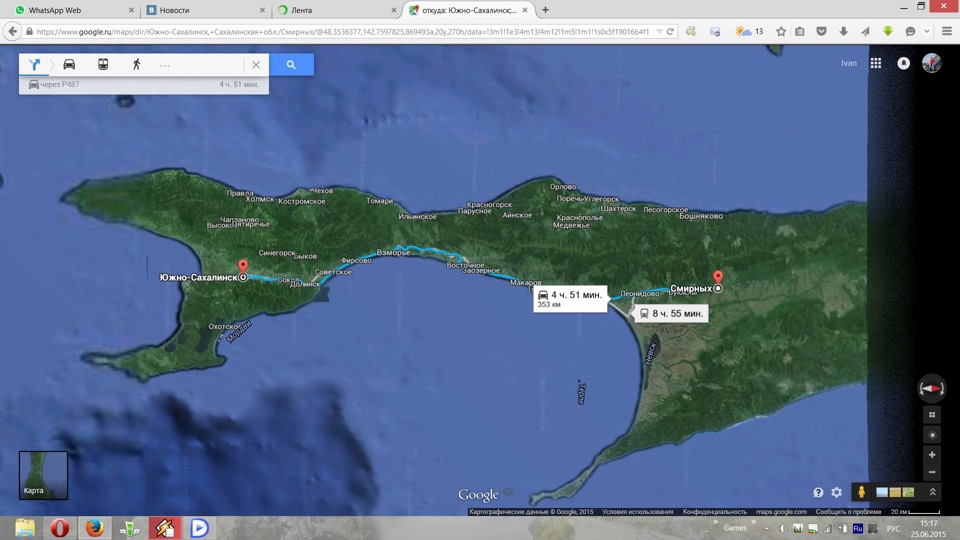960x540 pixels.
Task: Show bookmarks list icon
Action: point(800,31)
